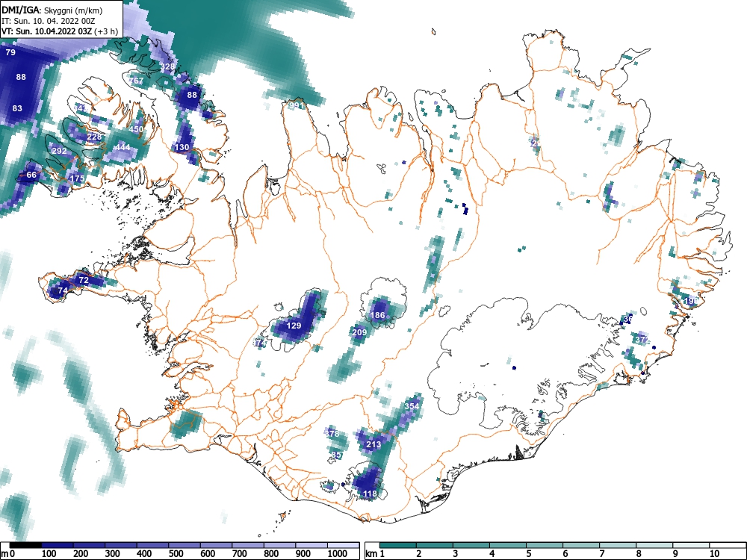
Task: Click the 209 visibility label
Action: [359, 332]
